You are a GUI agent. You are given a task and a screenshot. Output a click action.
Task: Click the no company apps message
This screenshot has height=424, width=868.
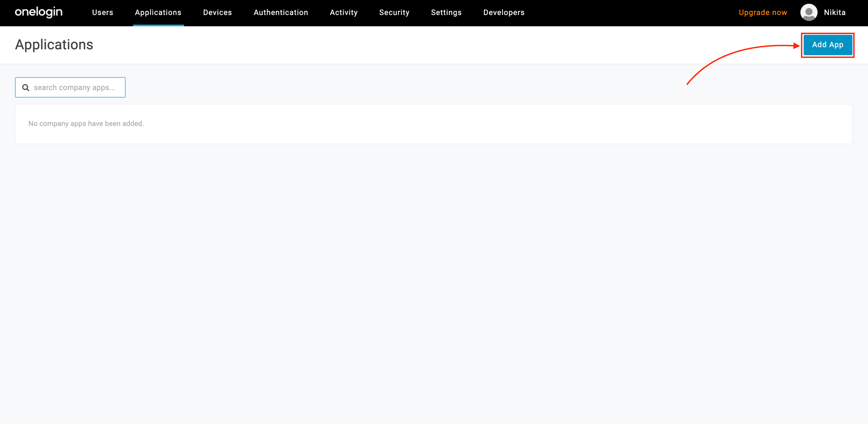tap(86, 124)
